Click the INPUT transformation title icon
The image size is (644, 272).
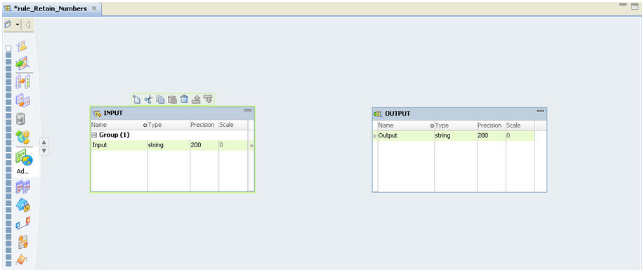tap(98, 114)
